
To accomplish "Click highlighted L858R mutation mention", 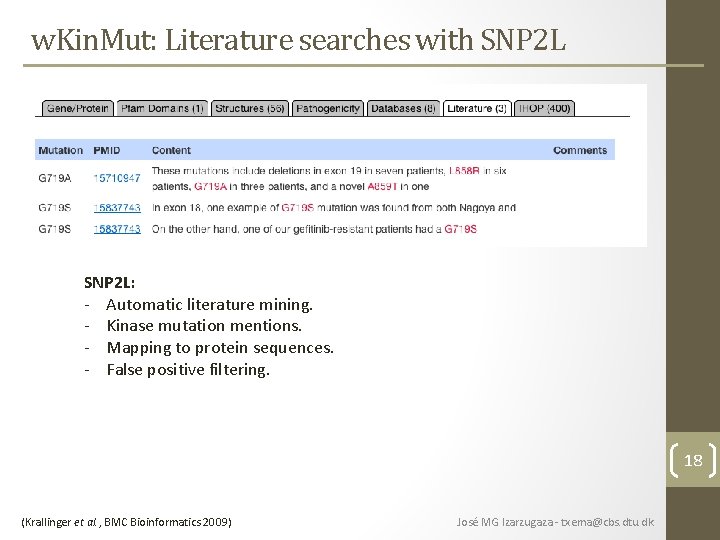I will click(x=464, y=171).
